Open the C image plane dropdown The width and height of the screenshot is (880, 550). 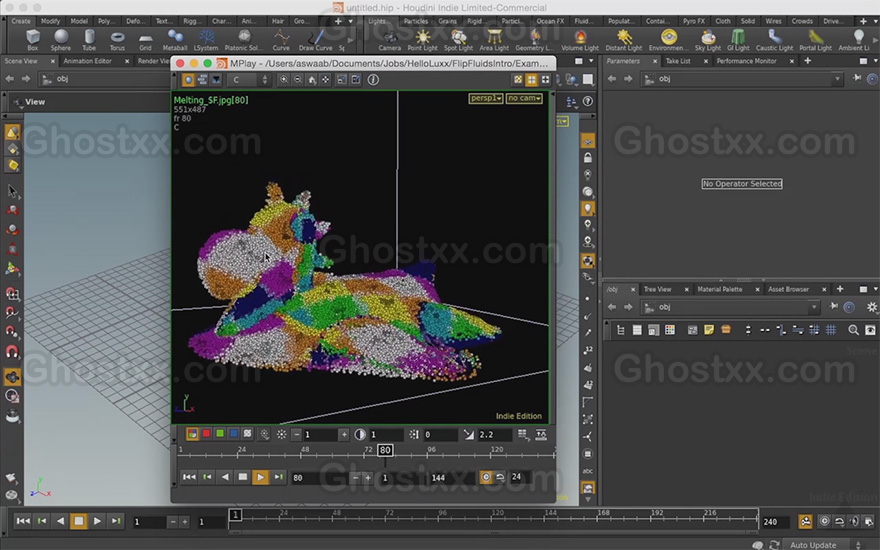tap(250, 80)
